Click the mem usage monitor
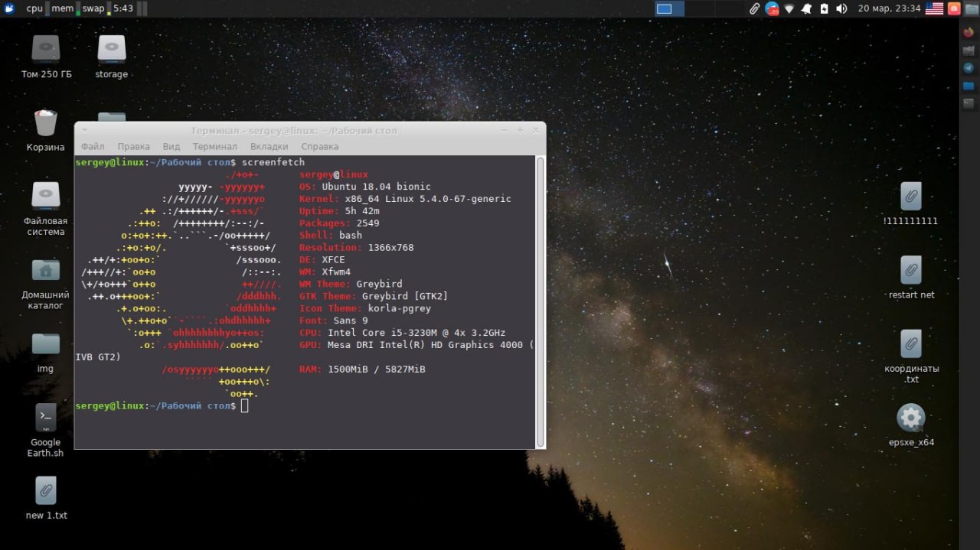Image resolution: width=980 pixels, height=550 pixels. pos(64,8)
